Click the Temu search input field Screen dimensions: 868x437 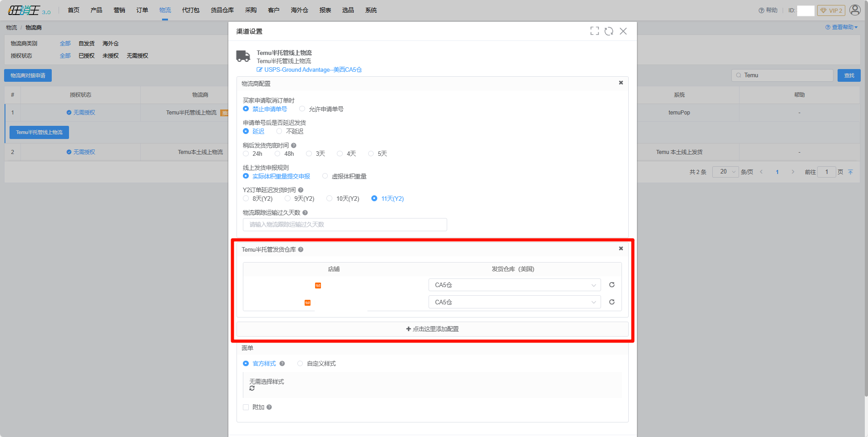point(782,75)
